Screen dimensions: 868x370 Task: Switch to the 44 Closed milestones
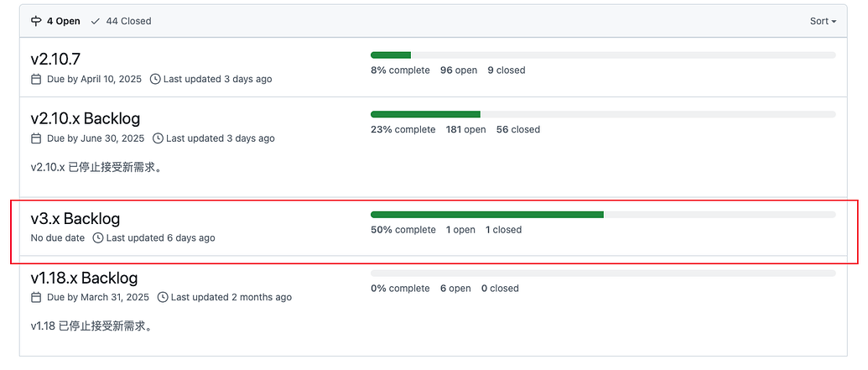[x=122, y=21]
